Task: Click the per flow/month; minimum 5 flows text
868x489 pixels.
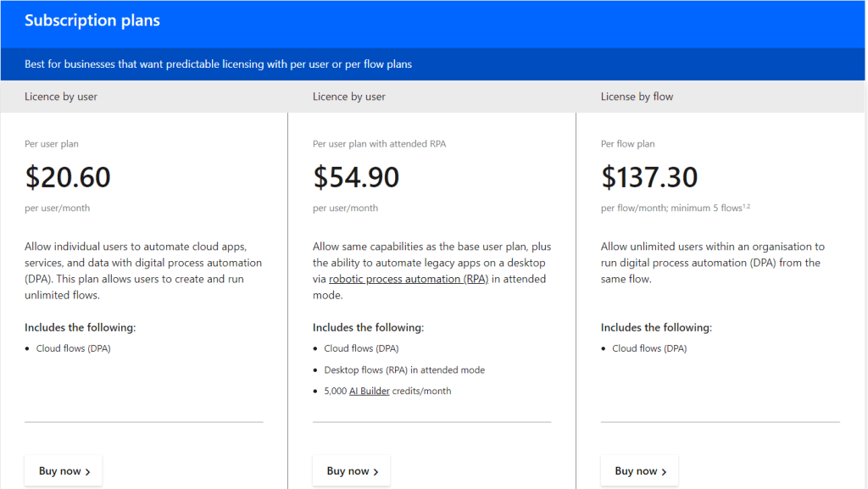Action: coord(670,208)
